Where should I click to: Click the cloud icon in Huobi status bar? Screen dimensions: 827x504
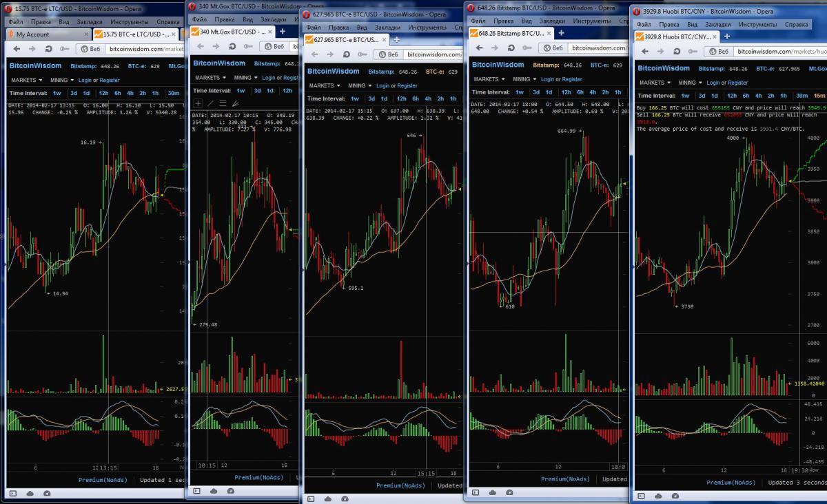click(x=659, y=496)
